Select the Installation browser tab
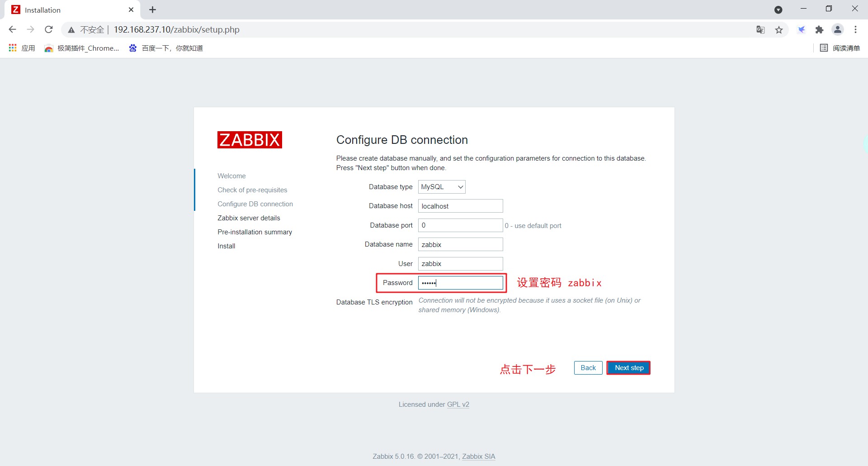The height and width of the screenshot is (466, 868). pos(68,10)
